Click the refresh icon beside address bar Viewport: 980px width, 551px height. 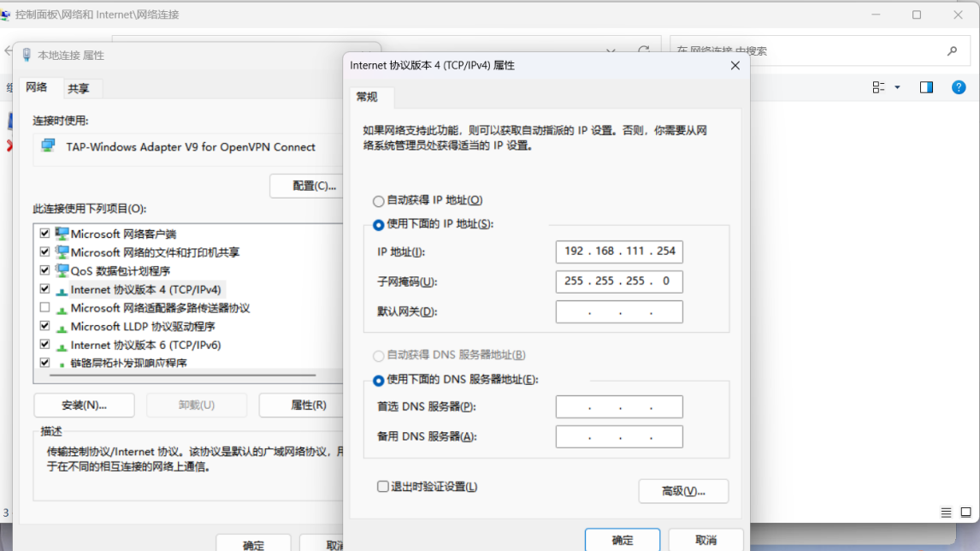coord(644,51)
